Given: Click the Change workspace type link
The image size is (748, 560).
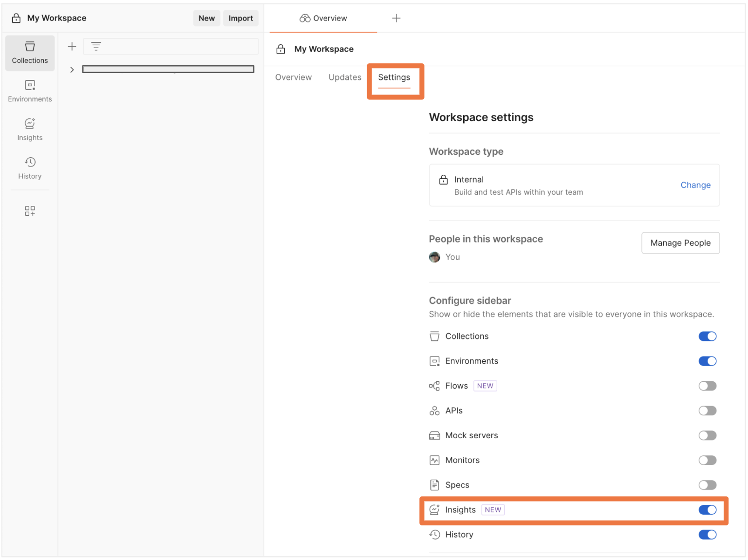Looking at the screenshot, I should [x=695, y=185].
